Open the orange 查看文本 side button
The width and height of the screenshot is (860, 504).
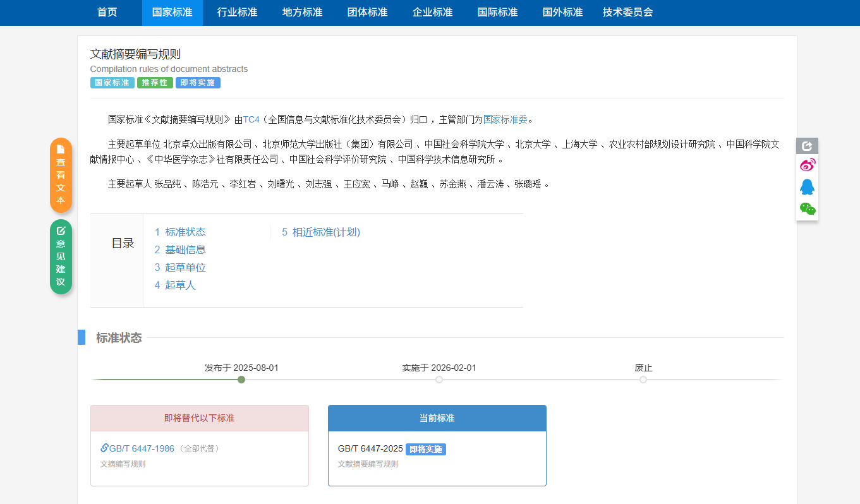pos(61,175)
